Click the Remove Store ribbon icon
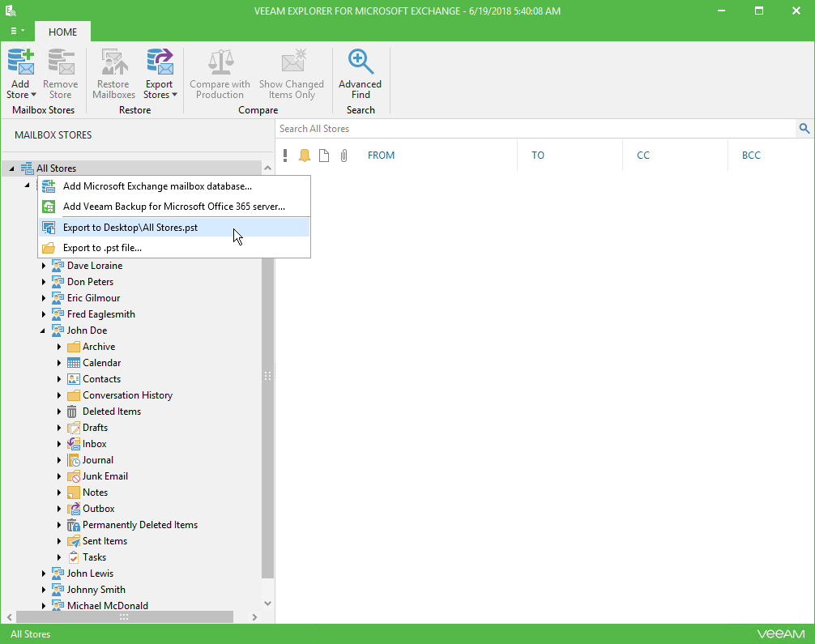The width and height of the screenshot is (815, 644). tap(61, 62)
